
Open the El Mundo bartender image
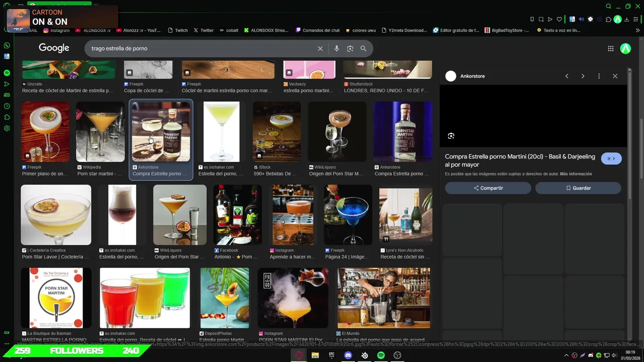click(383, 298)
